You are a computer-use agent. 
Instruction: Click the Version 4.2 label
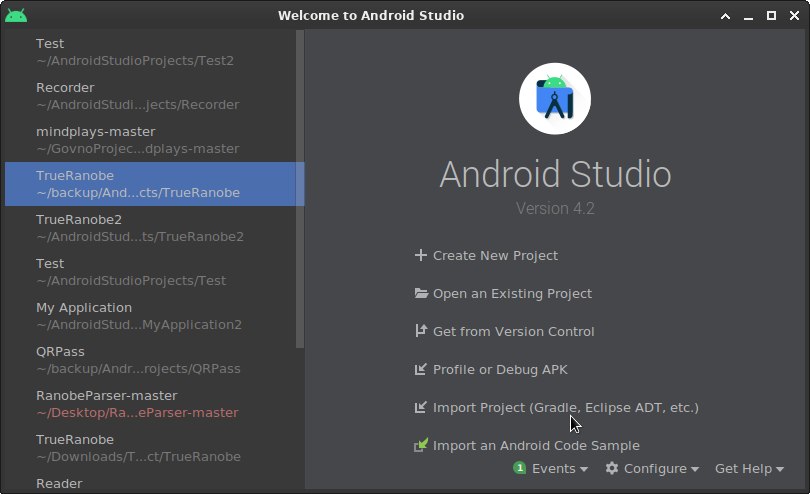555,208
